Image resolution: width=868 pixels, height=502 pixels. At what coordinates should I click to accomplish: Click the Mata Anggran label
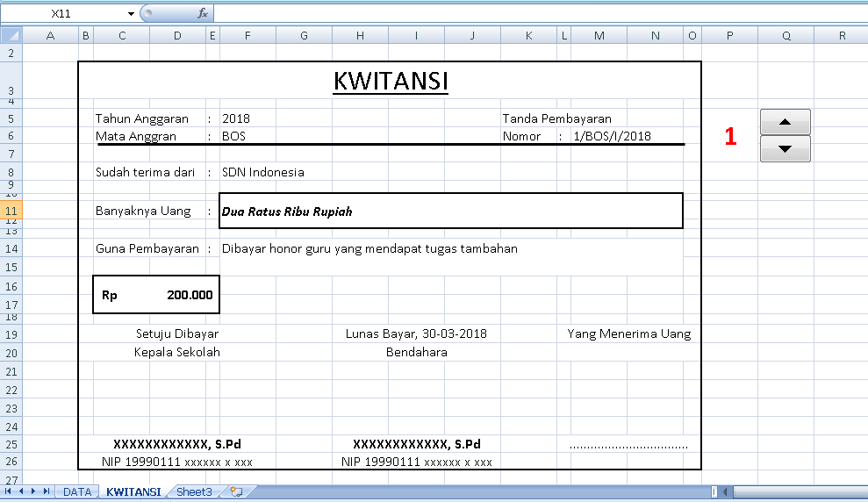tap(136, 136)
